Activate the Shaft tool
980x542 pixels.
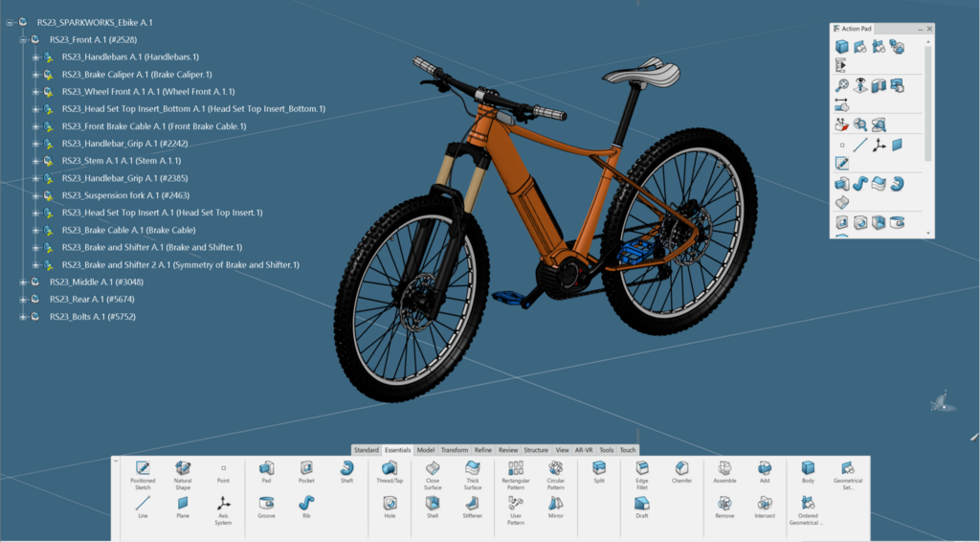pos(346,468)
